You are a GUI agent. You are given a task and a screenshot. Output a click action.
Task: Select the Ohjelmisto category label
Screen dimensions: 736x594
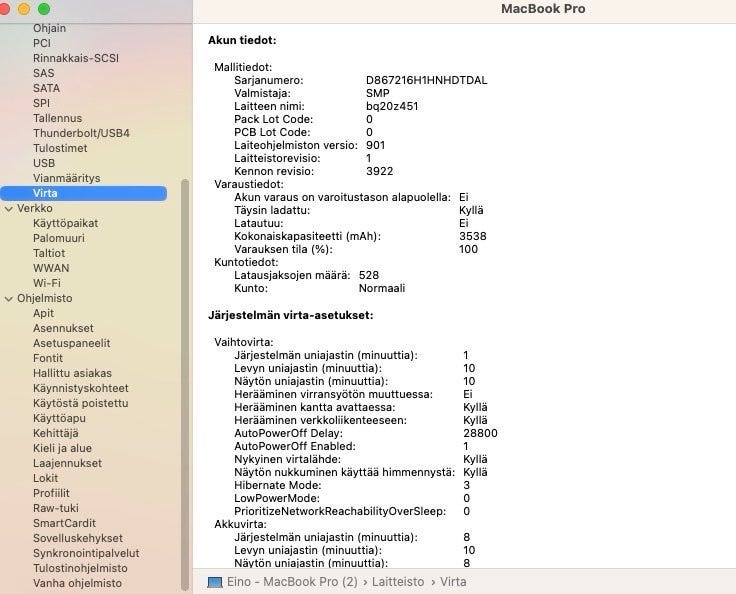point(45,299)
